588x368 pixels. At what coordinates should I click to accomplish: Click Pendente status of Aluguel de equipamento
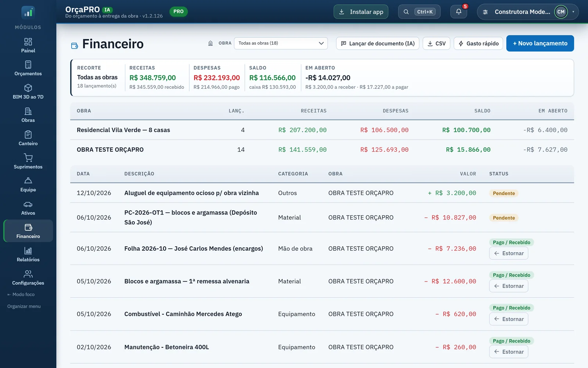[504, 193]
